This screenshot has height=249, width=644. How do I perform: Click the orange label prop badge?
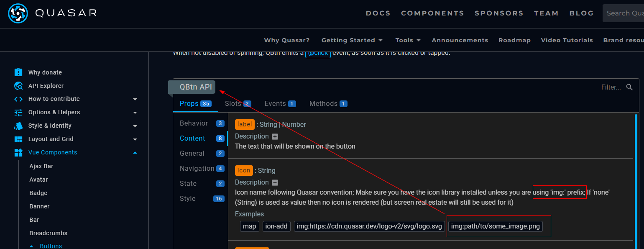(245, 124)
